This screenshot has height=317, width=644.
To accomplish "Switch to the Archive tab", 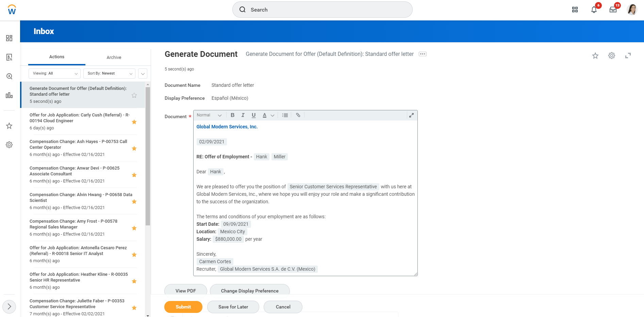I will tap(114, 58).
